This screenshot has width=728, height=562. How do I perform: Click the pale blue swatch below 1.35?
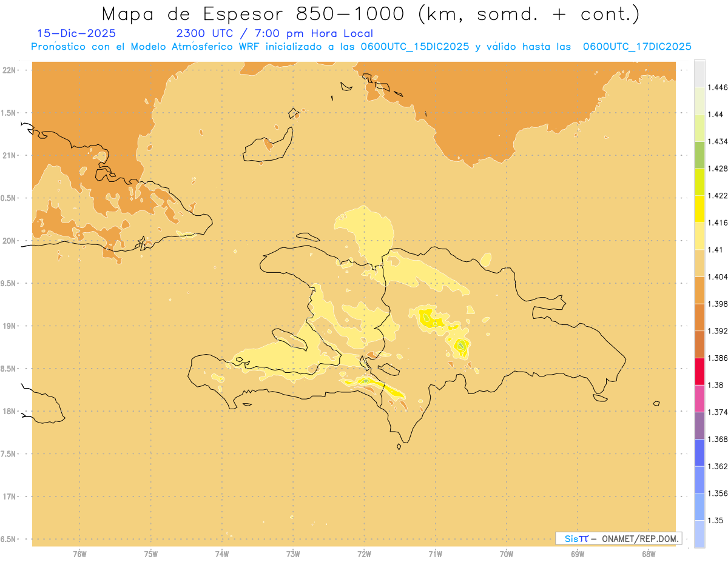(699, 534)
